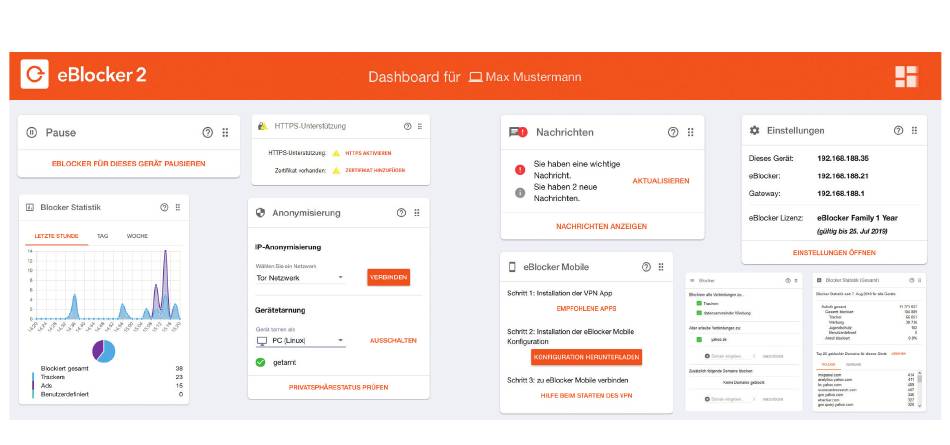Open the dashboard layout grid icon in header
Screen dimensions: 950x445
click(x=907, y=77)
